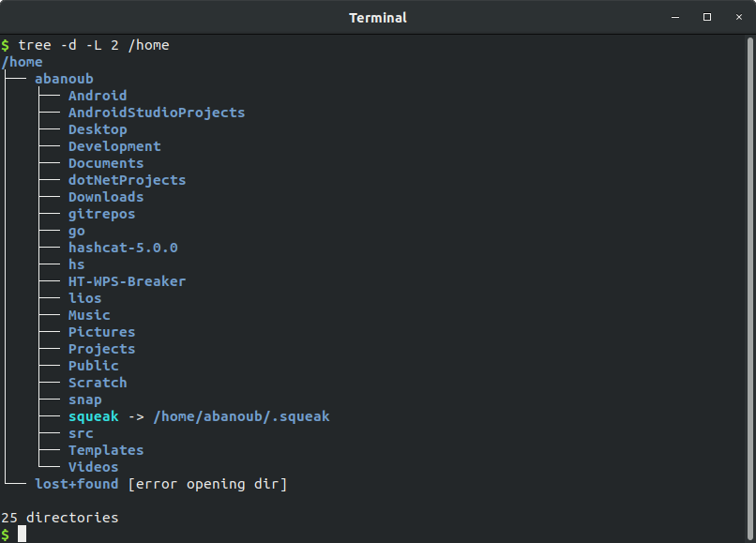The height and width of the screenshot is (543, 756).
Task: Click the maximize window button
Action: pos(707,17)
